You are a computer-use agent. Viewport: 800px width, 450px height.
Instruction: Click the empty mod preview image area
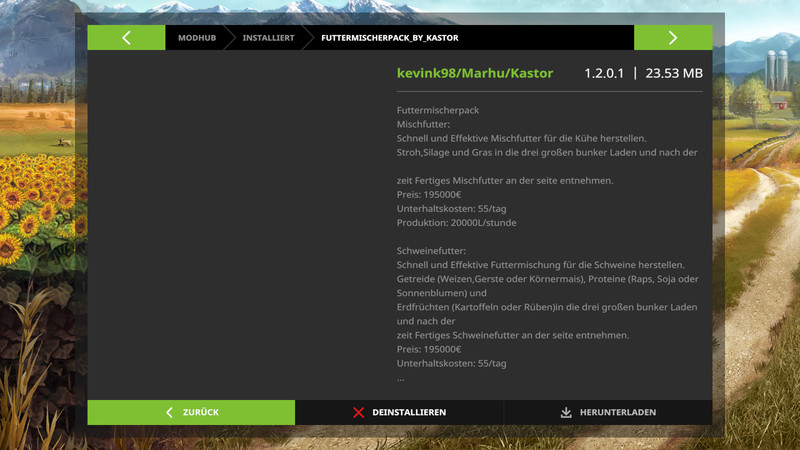pyautogui.click(x=240, y=220)
